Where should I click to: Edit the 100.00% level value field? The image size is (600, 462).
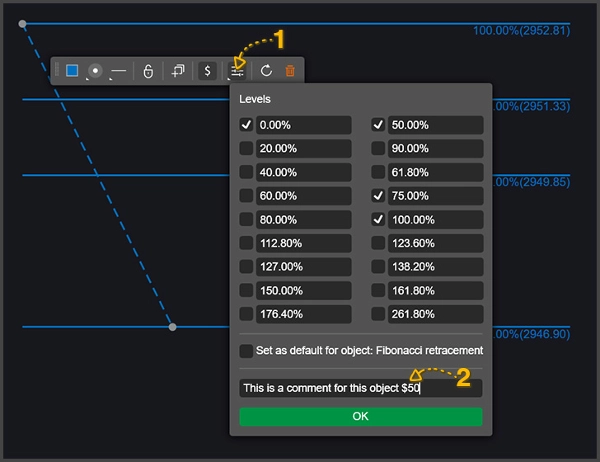pyautogui.click(x=435, y=219)
